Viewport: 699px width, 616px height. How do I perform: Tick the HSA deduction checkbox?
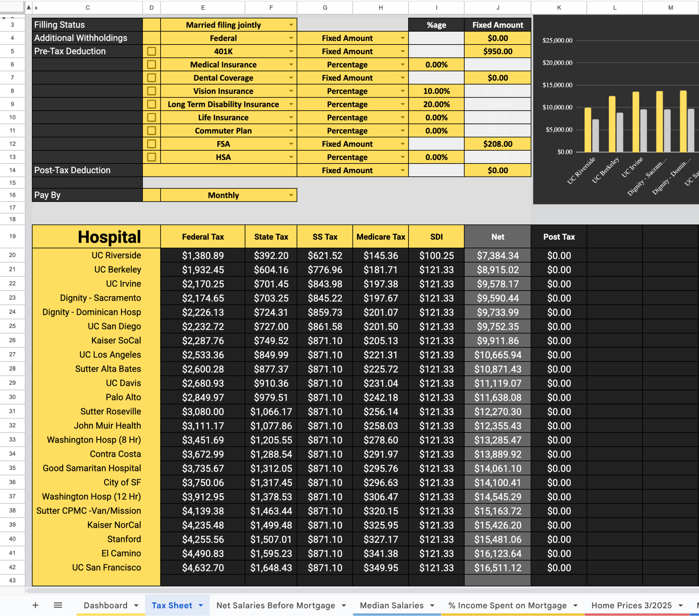tap(151, 157)
